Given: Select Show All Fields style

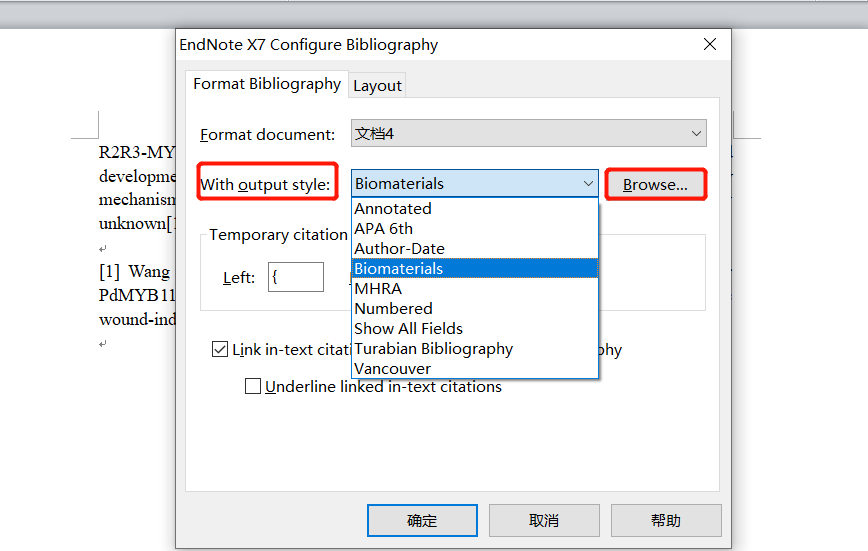Looking at the screenshot, I should pyautogui.click(x=475, y=328).
